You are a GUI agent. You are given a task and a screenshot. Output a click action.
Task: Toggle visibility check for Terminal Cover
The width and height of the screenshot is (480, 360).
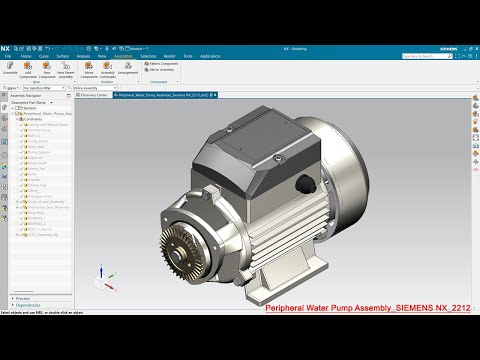coord(22,130)
